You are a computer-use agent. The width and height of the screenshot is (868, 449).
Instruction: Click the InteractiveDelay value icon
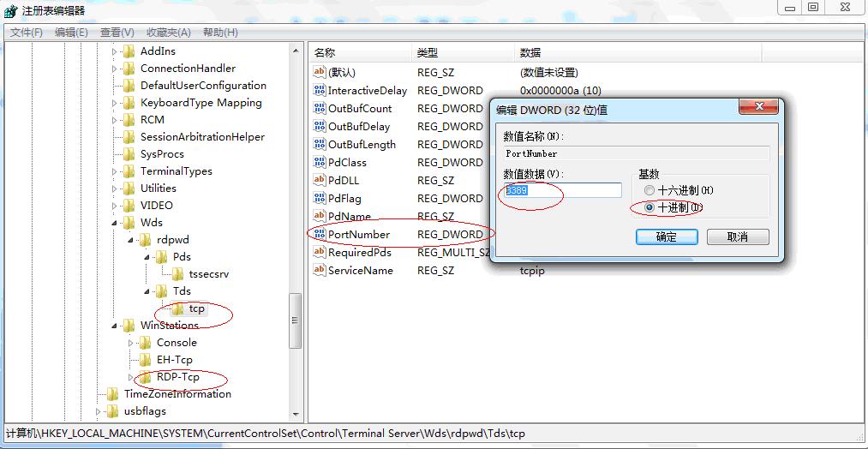click(x=320, y=90)
